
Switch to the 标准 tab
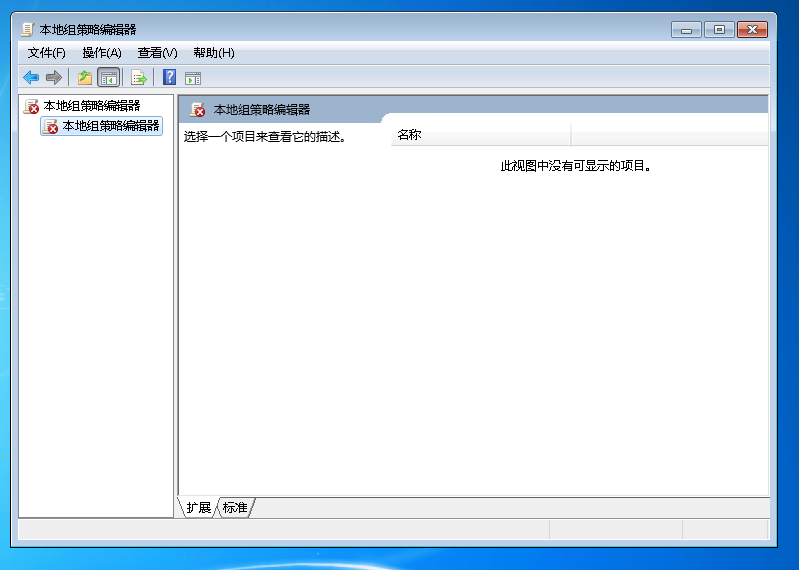tap(235, 507)
